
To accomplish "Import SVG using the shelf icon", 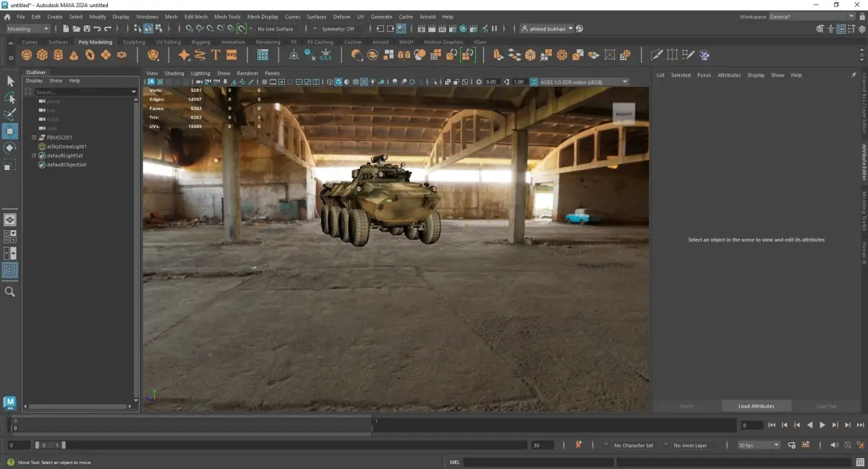I will 231,55.
